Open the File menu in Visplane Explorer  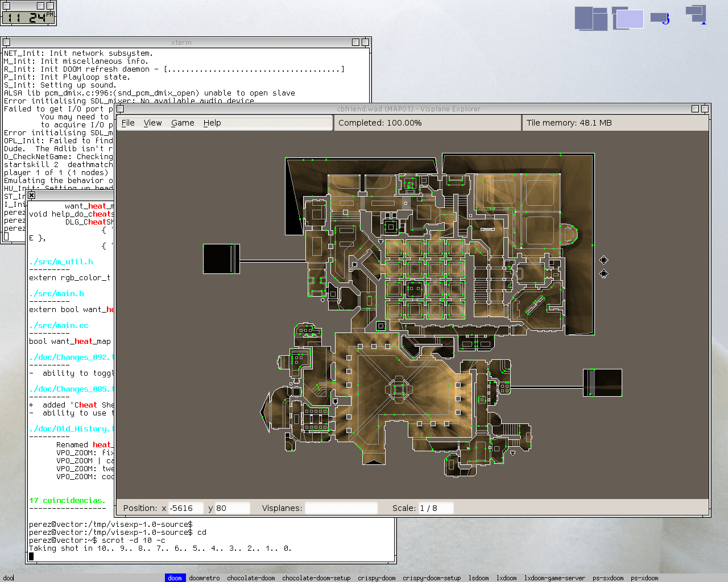tap(128, 123)
